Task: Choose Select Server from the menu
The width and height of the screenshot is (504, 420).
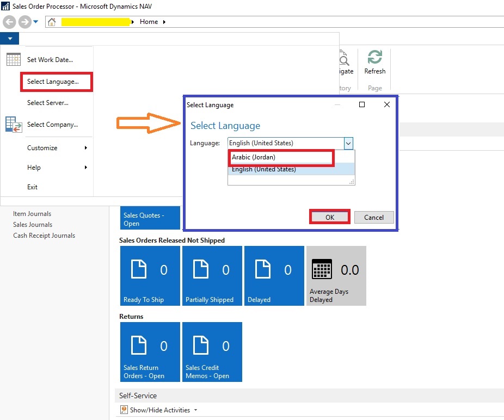Action: click(48, 103)
